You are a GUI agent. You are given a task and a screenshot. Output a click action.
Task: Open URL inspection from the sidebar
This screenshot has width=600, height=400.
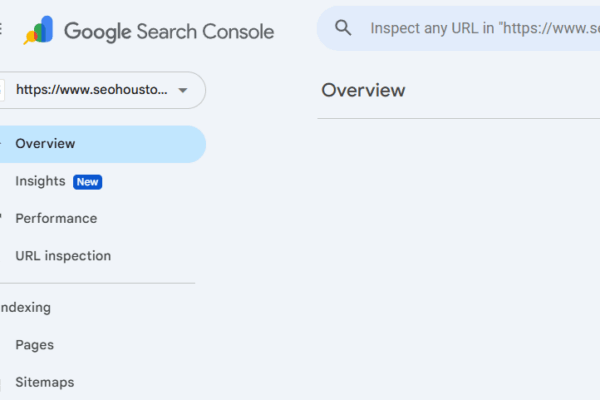pos(63,256)
